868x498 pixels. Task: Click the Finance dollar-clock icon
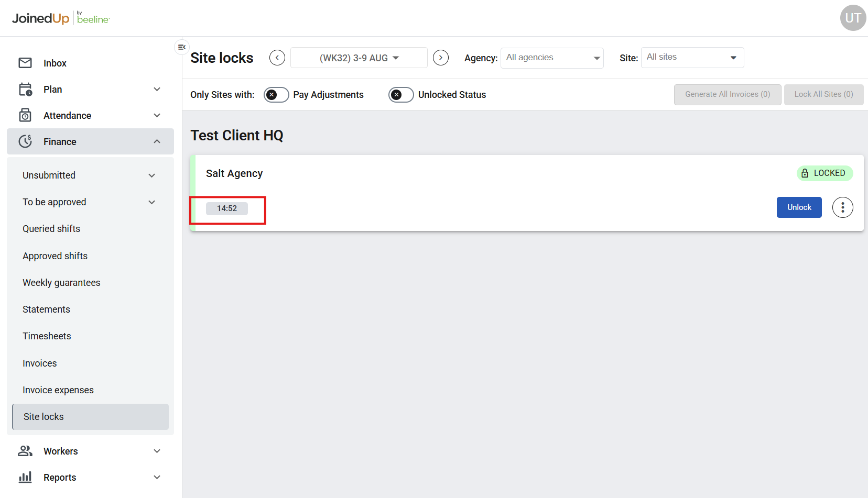click(x=25, y=141)
